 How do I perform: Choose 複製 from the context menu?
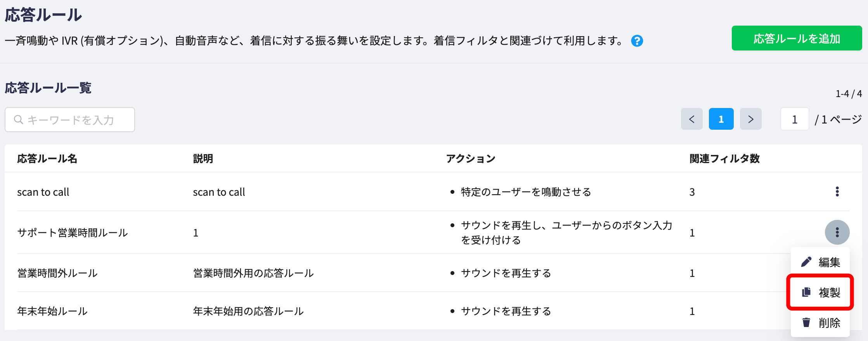click(820, 292)
